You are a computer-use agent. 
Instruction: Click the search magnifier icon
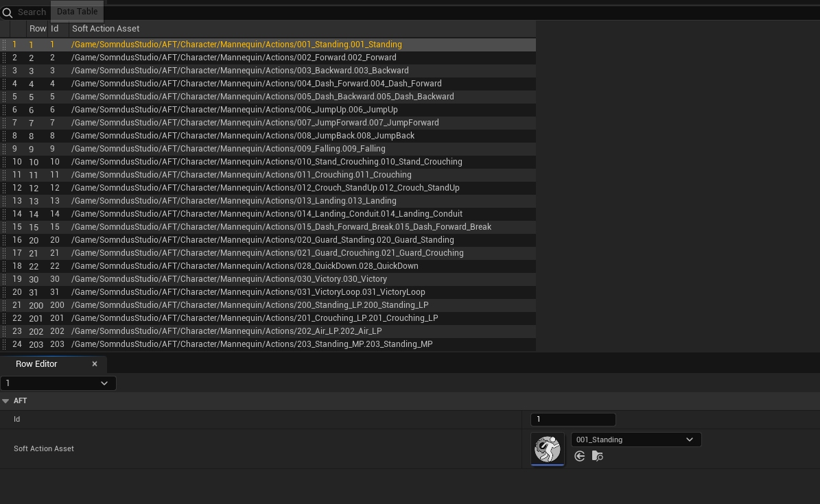point(8,12)
